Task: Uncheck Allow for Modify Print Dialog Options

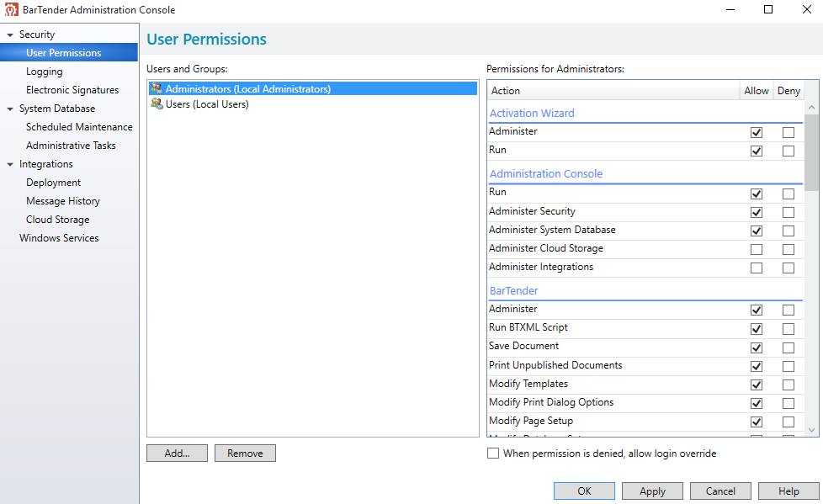Action: [757, 403]
